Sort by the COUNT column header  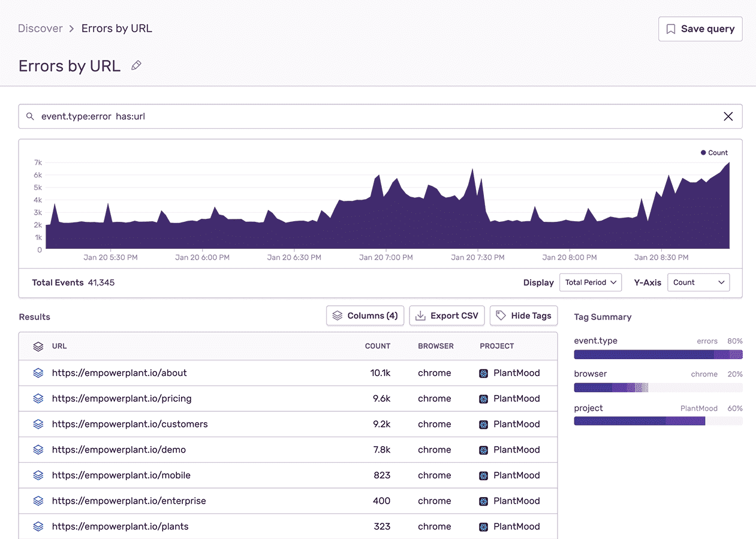tap(378, 346)
